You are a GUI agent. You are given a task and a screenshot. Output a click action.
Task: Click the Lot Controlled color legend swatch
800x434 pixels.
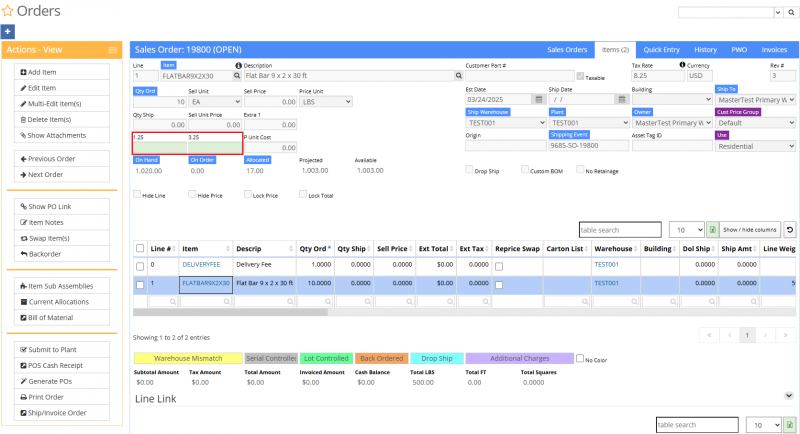click(x=325, y=358)
